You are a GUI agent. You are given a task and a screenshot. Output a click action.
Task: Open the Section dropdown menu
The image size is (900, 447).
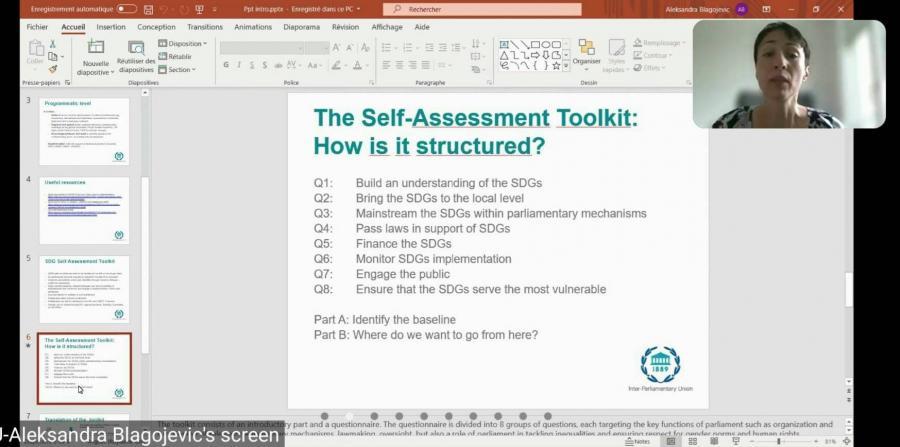coord(180,70)
